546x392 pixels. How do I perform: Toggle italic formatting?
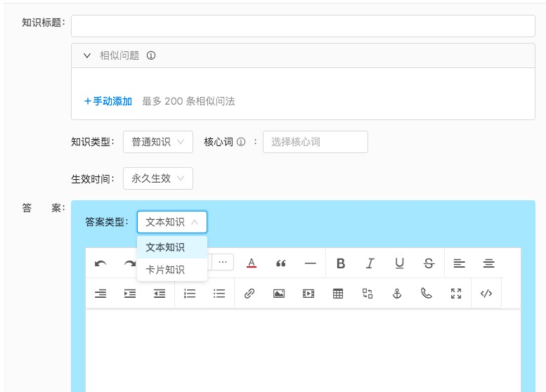pyautogui.click(x=370, y=263)
